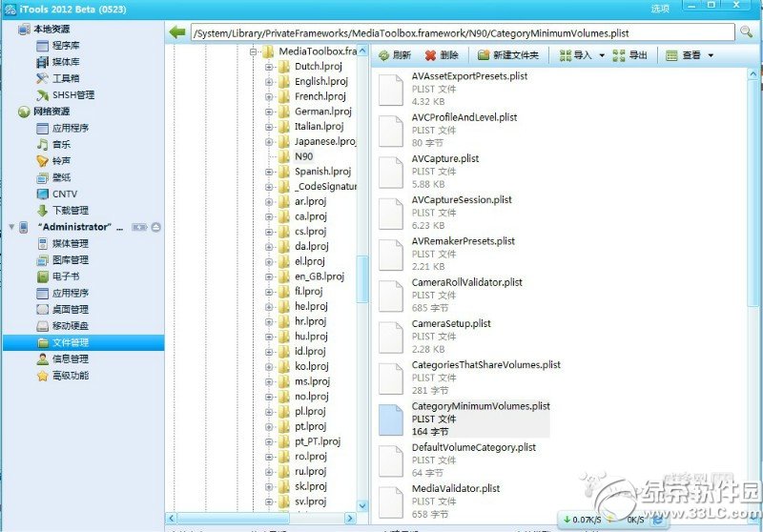The image size is (763, 532).
Task: Delete using the red 删除 button
Action: [442, 55]
